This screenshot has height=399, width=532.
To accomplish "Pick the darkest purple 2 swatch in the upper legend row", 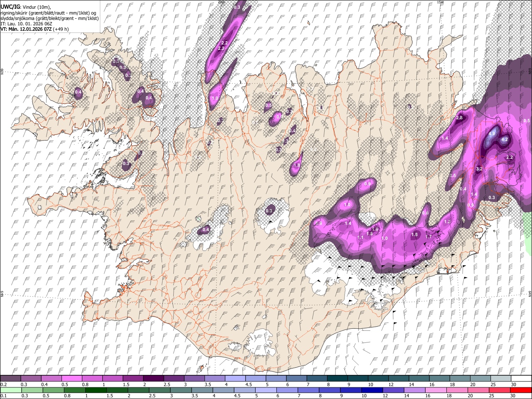I will click(153, 378).
